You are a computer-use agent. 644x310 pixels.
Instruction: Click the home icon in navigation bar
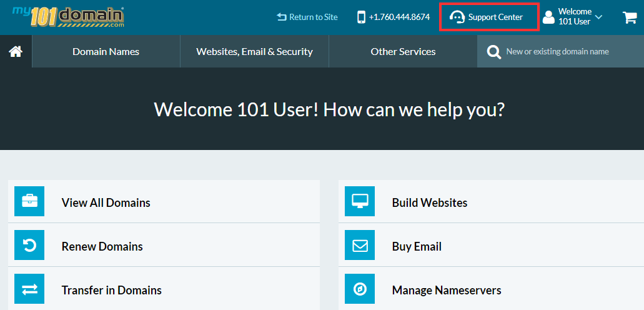16,52
